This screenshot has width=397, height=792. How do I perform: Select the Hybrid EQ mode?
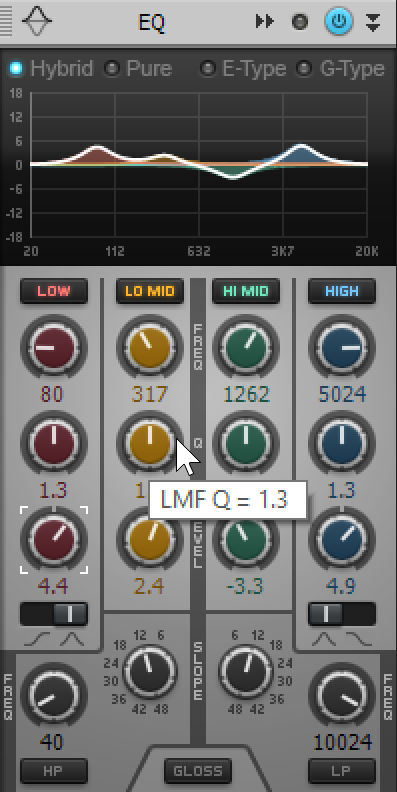click(52, 68)
